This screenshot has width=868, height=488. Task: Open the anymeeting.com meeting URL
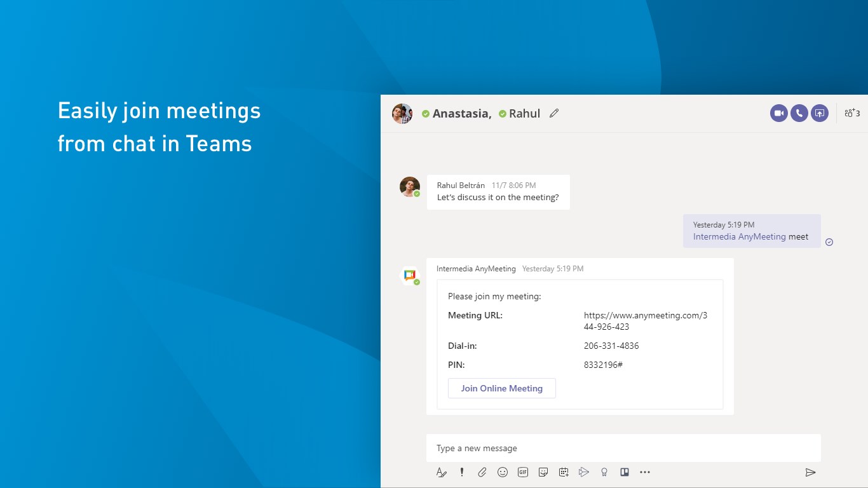pos(646,321)
